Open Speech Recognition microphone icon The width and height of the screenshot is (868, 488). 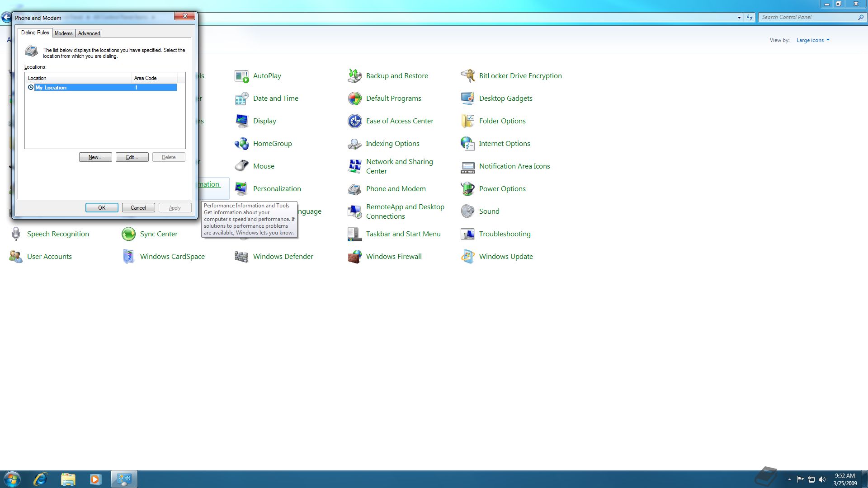coord(15,234)
